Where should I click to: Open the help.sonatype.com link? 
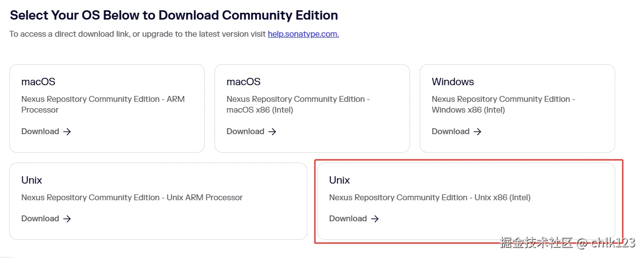coord(303,34)
